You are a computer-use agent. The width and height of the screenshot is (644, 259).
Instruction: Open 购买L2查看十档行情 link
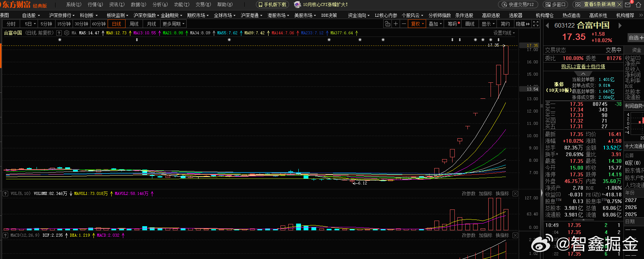pos(583,66)
